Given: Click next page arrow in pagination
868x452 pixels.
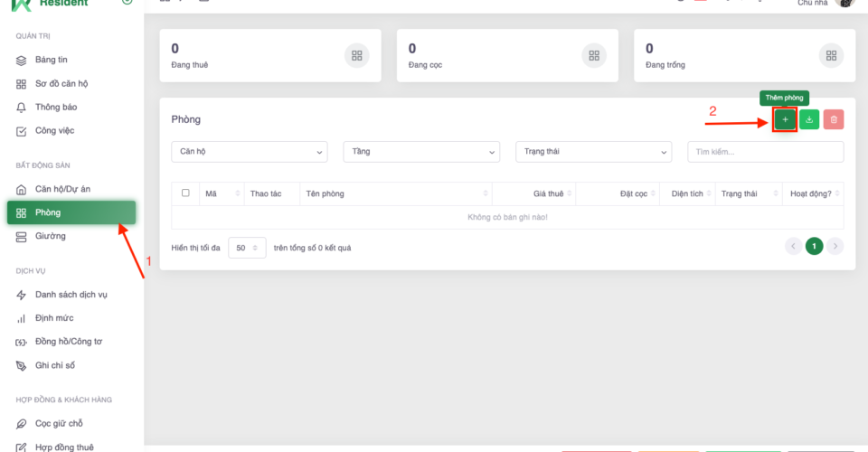Looking at the screenshot, I should (x=835, y=246).
